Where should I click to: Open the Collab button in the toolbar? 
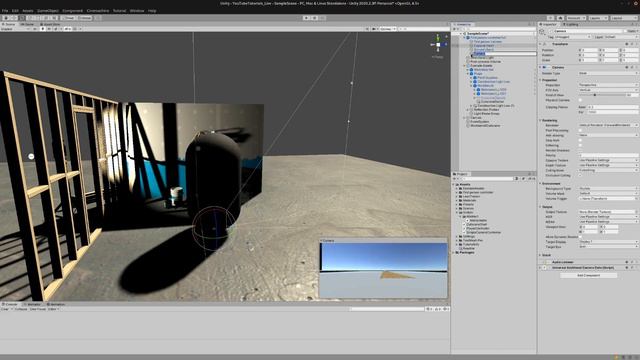[x=551, y=18]
